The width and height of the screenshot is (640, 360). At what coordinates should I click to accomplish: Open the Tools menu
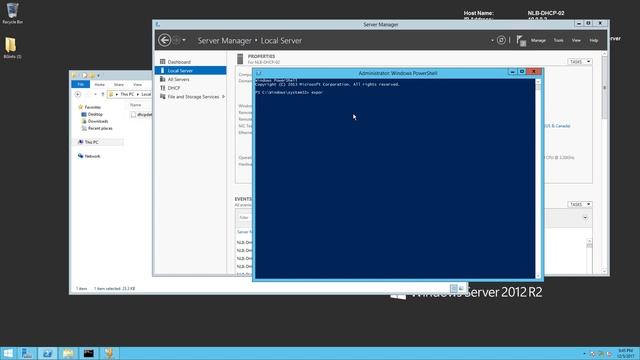coord(558,40)
